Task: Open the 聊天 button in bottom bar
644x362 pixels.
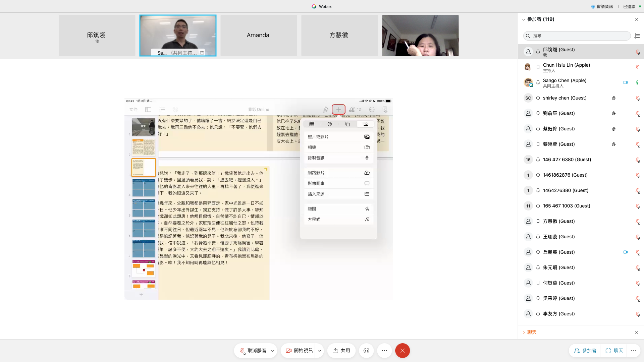Action: [614, 351]
